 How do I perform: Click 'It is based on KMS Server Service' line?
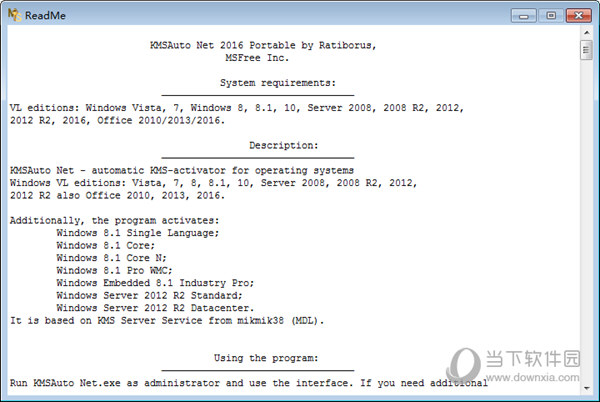pyautogui.click(x=167, y=321)
